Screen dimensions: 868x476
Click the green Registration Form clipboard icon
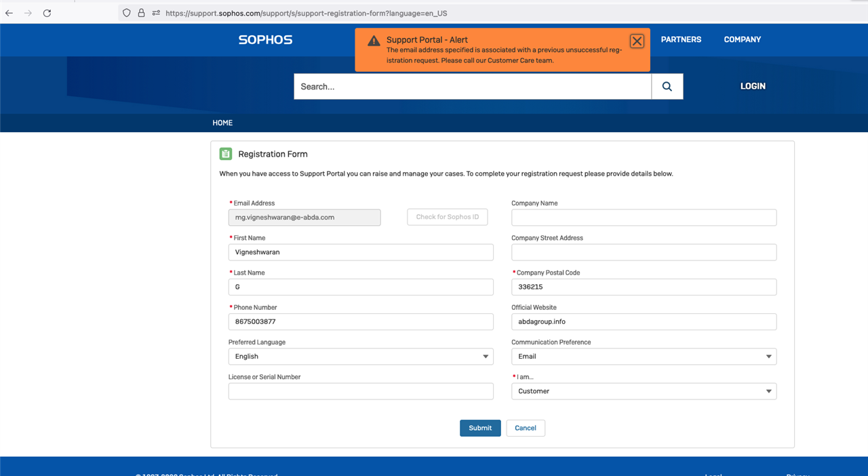[x=226, y=154]
